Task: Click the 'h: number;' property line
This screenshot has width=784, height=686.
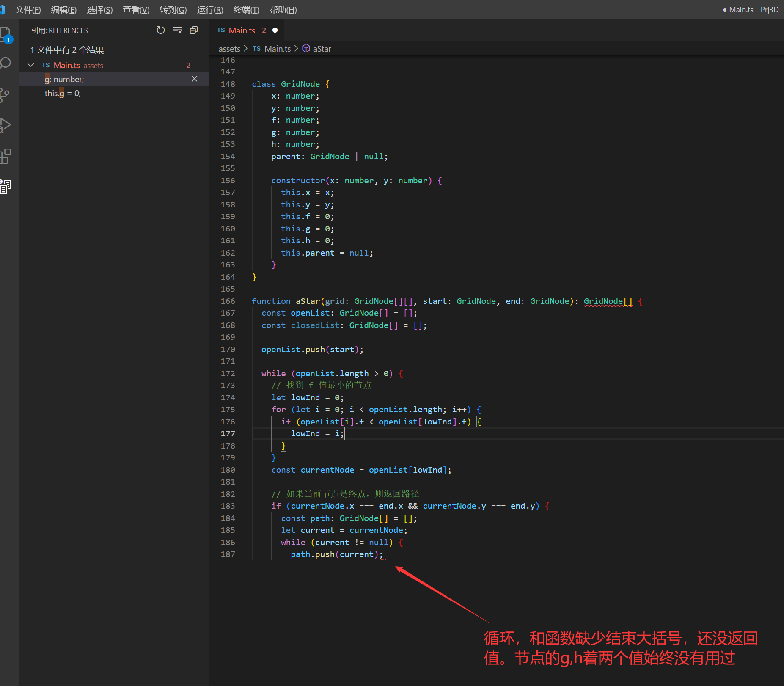Action: pyautogui.click(x=295, y=144)
